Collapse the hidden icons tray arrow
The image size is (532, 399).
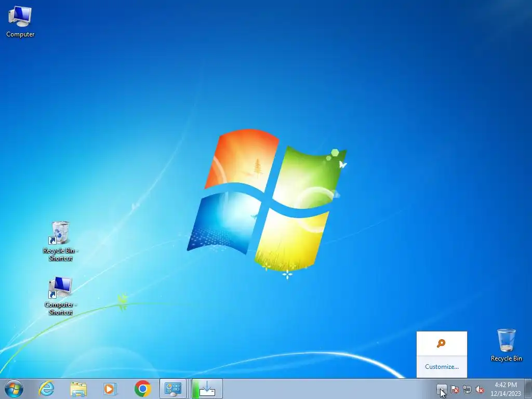point(442,389)
